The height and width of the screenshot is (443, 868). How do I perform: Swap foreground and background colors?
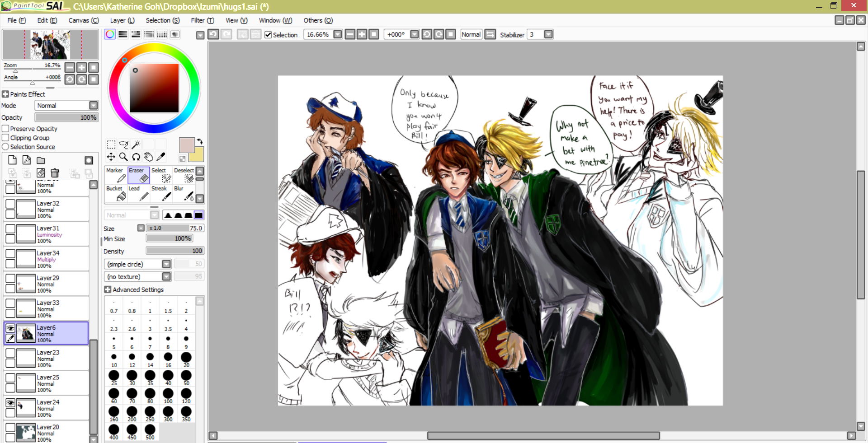pyautogui.click(x=200, y=141)
